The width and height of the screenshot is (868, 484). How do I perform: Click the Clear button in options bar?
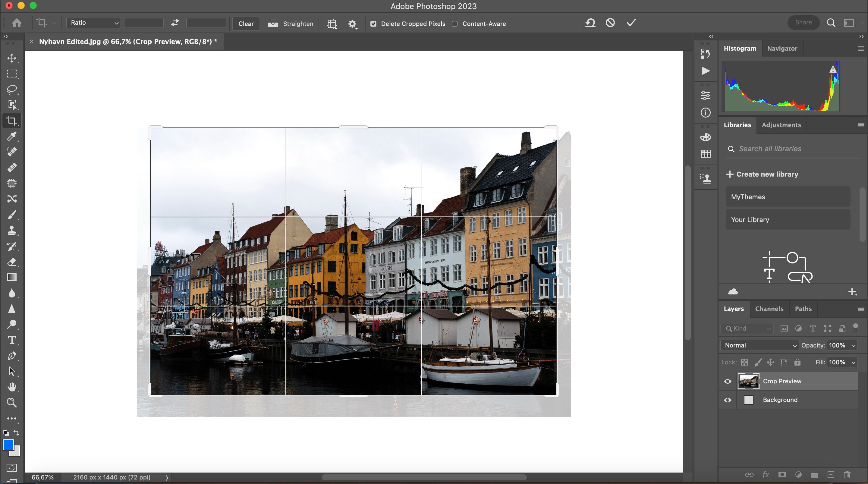246,24
